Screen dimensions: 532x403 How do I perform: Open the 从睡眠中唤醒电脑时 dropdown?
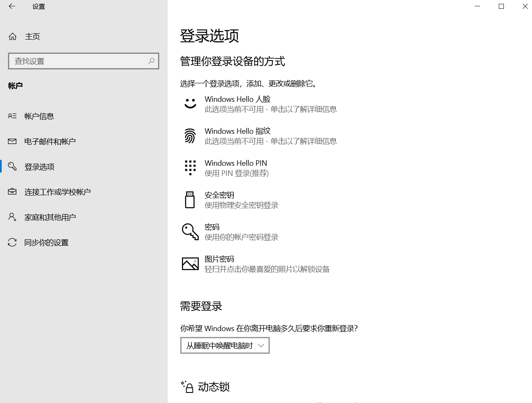click(x=225, y=345)
